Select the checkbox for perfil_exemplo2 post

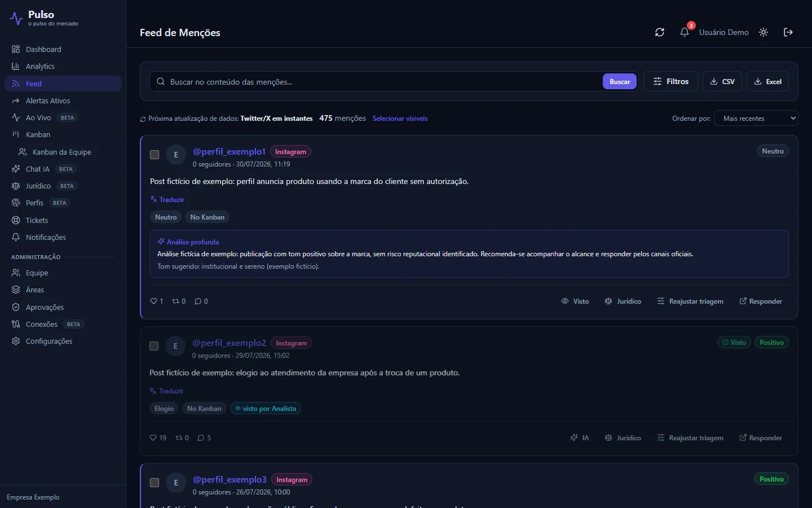pos(154,346)
